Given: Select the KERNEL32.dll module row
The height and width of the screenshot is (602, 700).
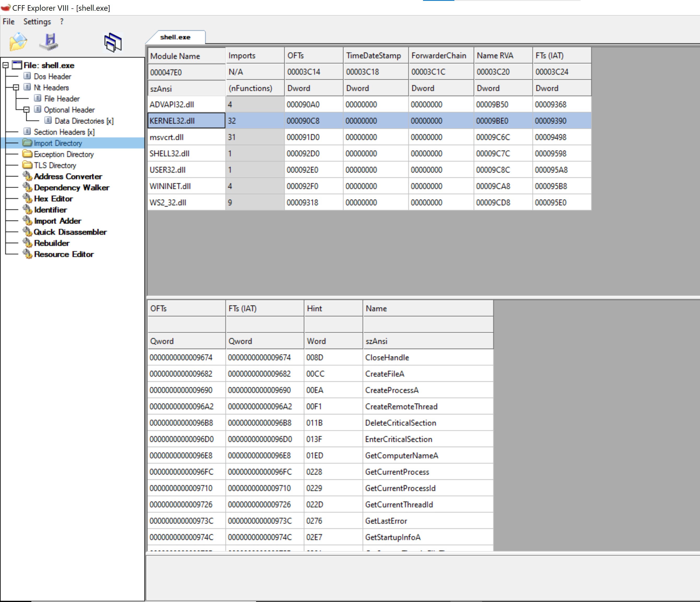Looking at the screenshot, I should [369, 121].
